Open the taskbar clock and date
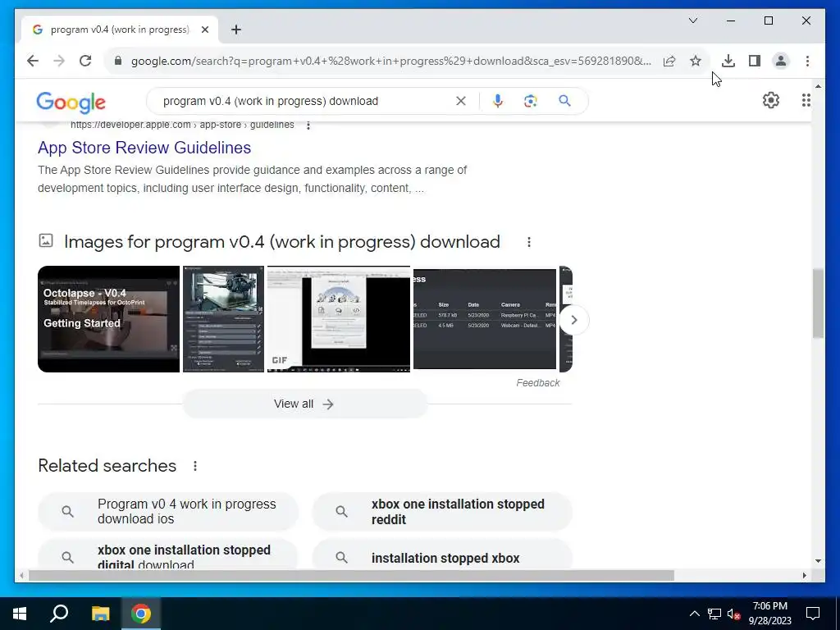This screenshot has width=840, height=630. [769, 614]
